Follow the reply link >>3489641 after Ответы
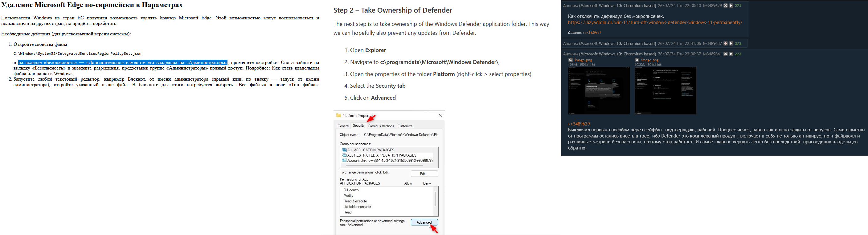This screenshot has height=235, width=868. [593, 33]
